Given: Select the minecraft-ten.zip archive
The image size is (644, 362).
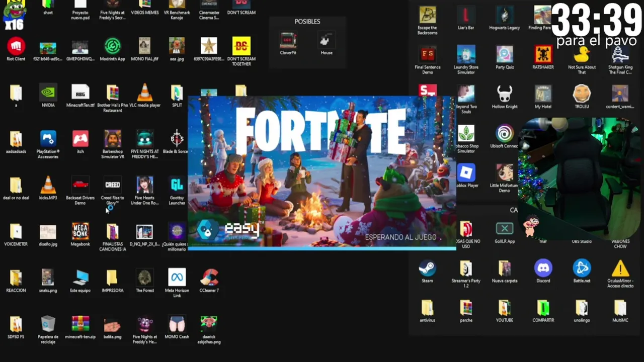Looking at the screenshot, I should click(80, 324).
